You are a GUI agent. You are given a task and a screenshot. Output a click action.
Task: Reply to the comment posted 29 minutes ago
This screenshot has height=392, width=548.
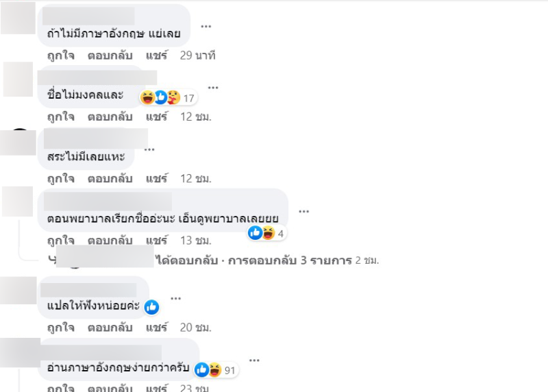pyautogui.click(x=110, y=56)
